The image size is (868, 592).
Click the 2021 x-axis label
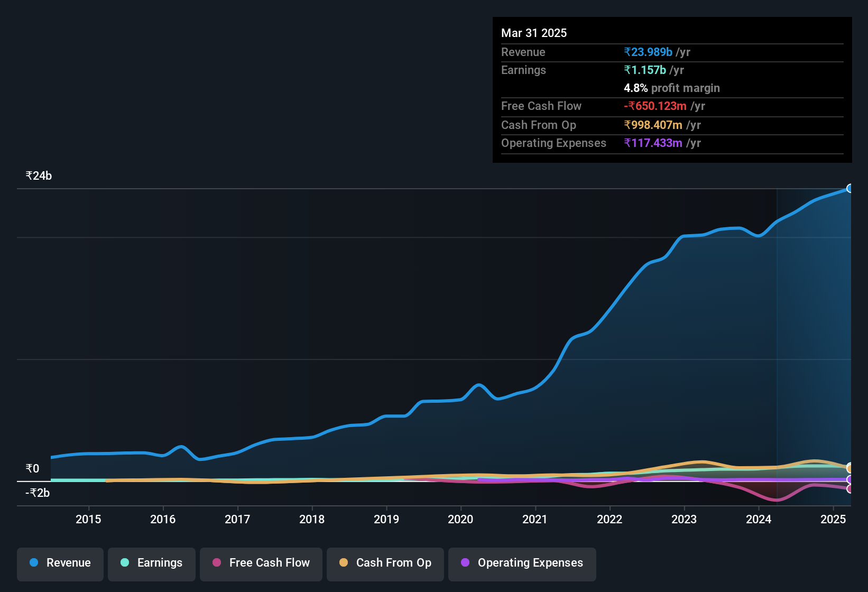pyautogui.click(x=535, y=519)
